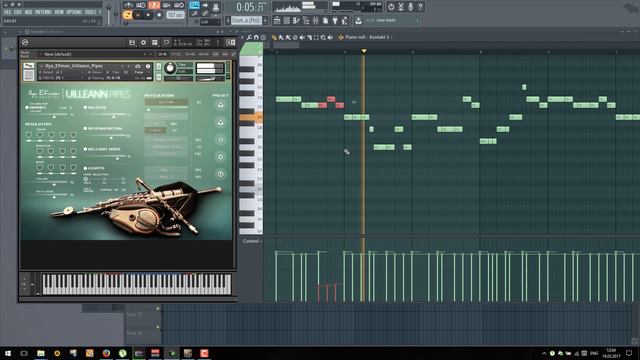This screenshot has width=640, height=360.
Task: Click the transport record button
Action: pyautogui.click(x=159, y=15)
